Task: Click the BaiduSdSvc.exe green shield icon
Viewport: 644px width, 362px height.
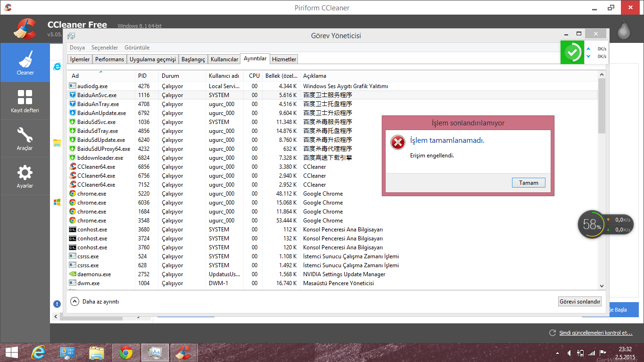Action: point(73,122)
